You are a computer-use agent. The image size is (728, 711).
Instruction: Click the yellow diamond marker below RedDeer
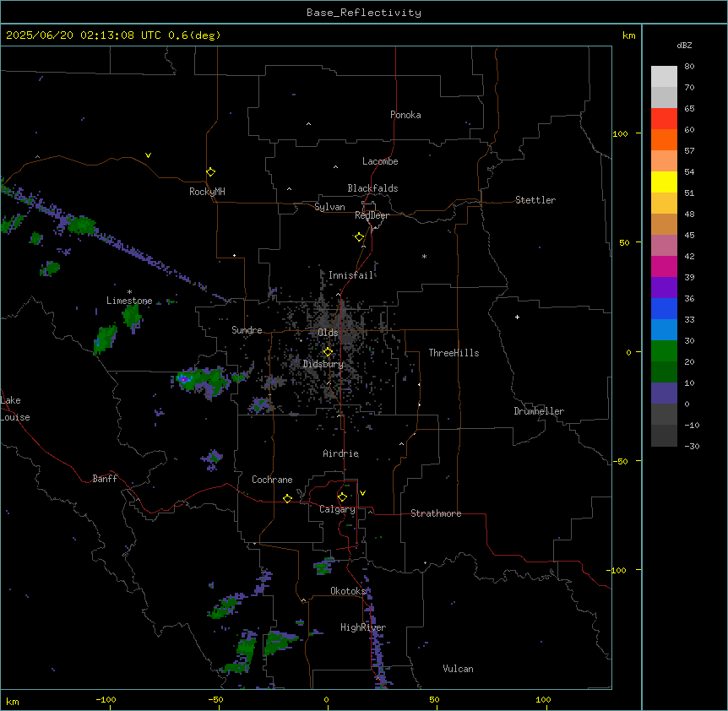(x=359, y=237)
